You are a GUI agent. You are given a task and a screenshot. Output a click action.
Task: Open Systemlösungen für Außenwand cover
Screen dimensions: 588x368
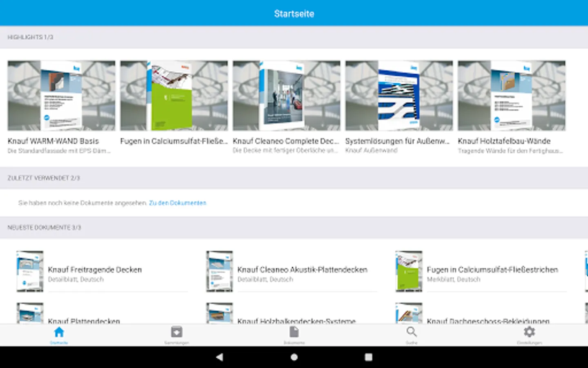click(399, 96)
